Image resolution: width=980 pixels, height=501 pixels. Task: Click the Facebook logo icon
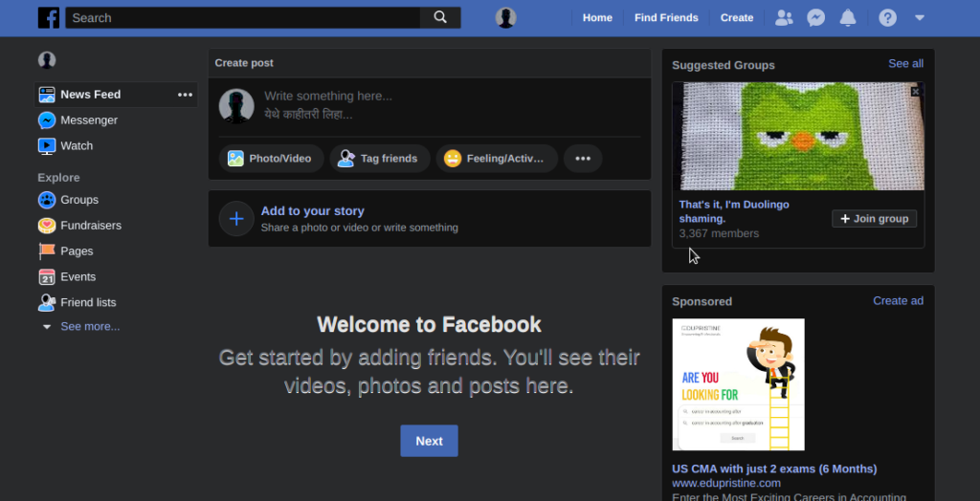[49, 17]
